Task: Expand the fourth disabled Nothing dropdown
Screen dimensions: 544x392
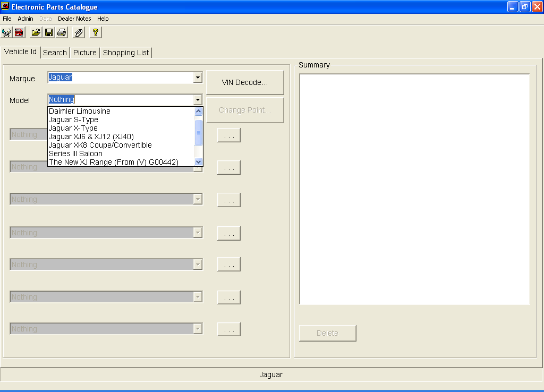Action: point(198,233)
